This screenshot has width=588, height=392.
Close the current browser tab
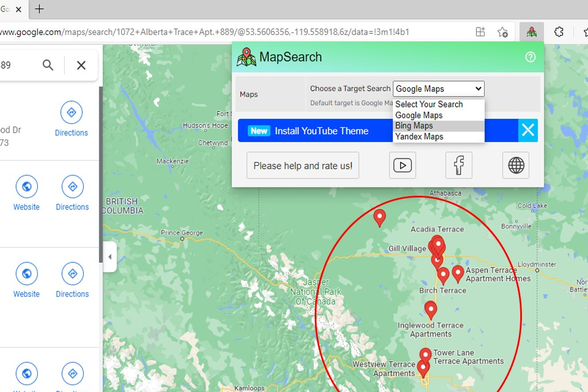click(18, 9)
